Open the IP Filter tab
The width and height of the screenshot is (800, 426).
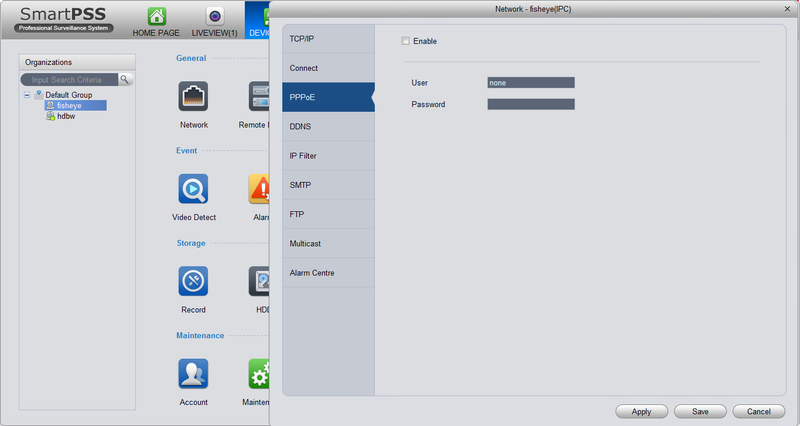click(x=329, y=156)
